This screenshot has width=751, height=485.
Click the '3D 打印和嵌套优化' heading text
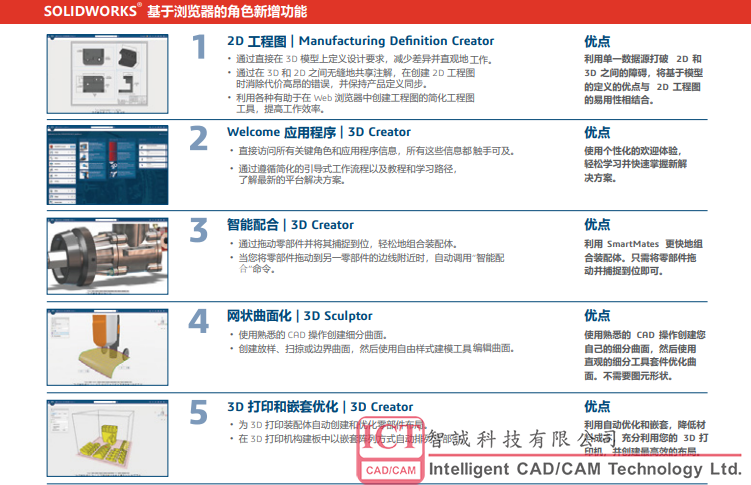click(282, 407)
